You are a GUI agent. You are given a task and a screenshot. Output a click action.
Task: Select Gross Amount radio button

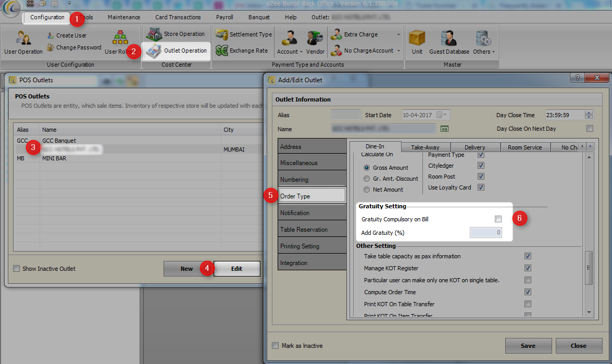(367, 167)
